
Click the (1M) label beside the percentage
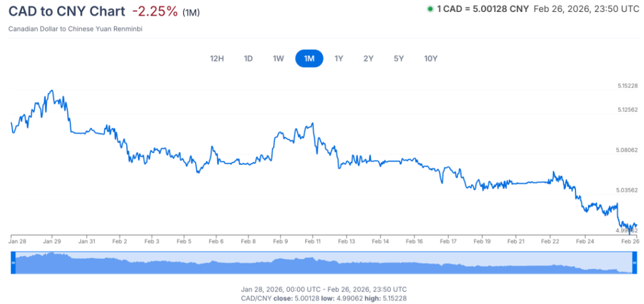point(191,13)
